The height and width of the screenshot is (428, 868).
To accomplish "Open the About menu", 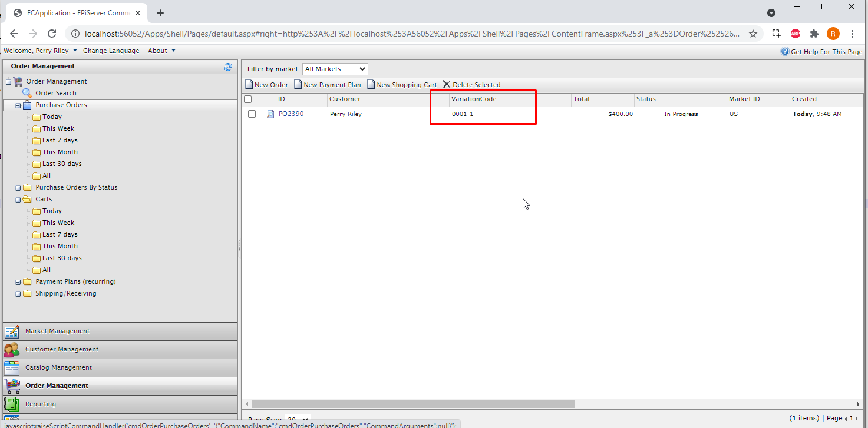I will pos(161,51).
